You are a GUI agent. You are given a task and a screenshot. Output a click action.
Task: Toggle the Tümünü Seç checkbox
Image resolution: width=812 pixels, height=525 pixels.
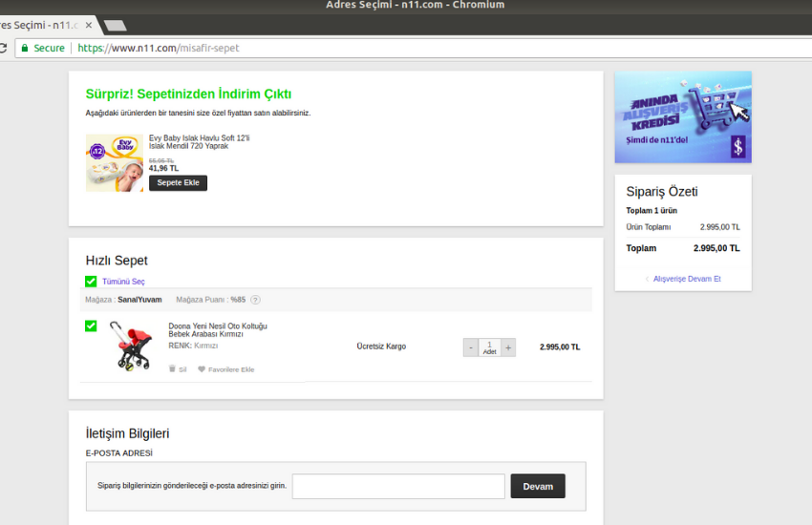click(91, 282)
